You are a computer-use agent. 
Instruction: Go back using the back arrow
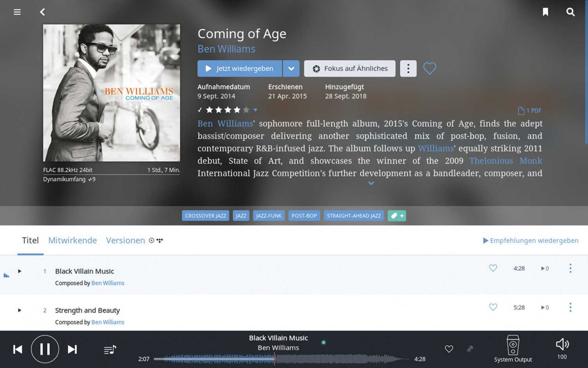(42, 12)
